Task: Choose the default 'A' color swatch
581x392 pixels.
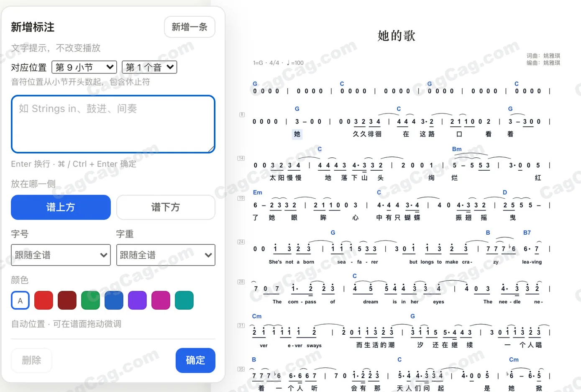Action: pyautogui.click(x=20, y=300)
